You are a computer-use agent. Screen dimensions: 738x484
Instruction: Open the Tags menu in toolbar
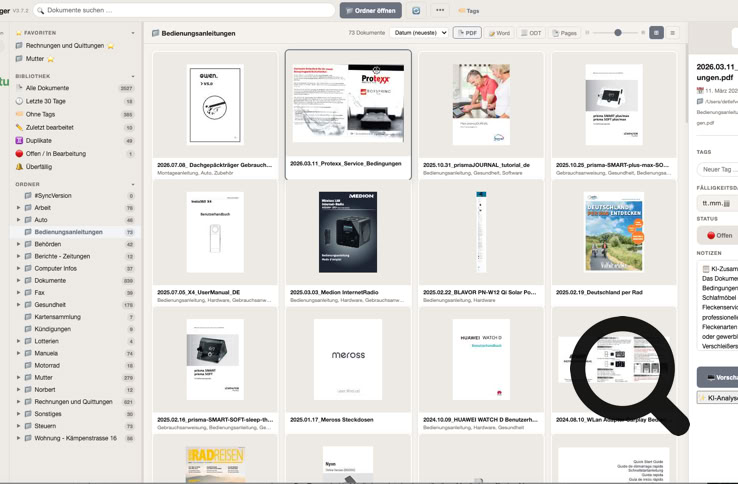[469, 10]
